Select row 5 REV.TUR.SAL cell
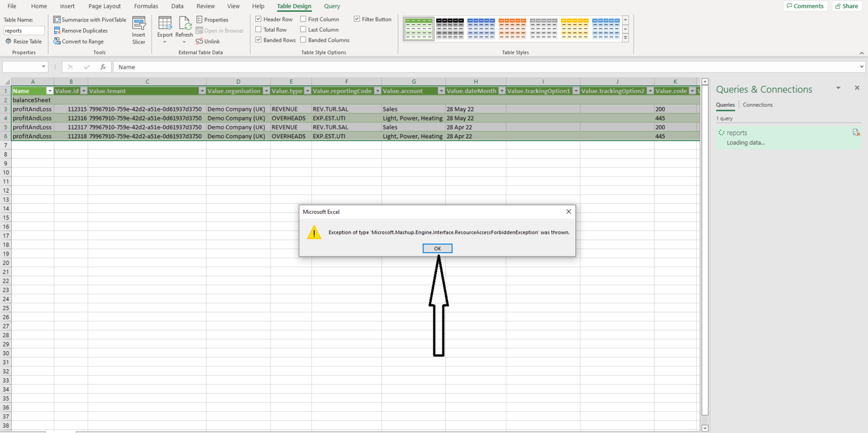This screenshot has height=433, width=868. [346, 127]
